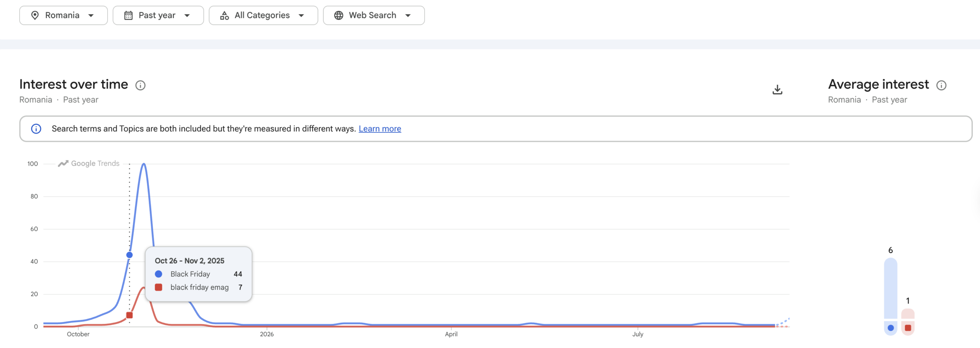Click the April label on the time axis
The image size is (980, 348).
click(451, 334)
